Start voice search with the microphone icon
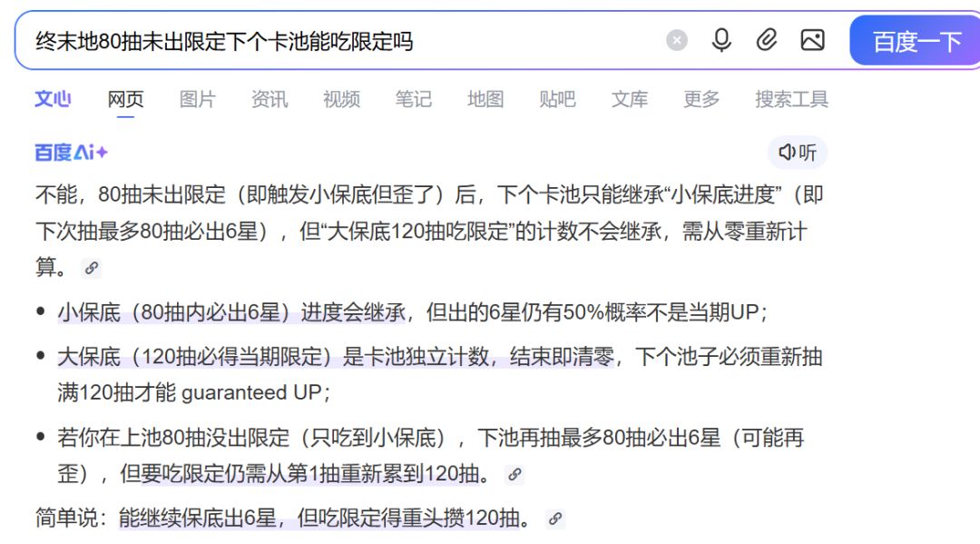Viewport: 980px width, 544px height. click(721, 41)
